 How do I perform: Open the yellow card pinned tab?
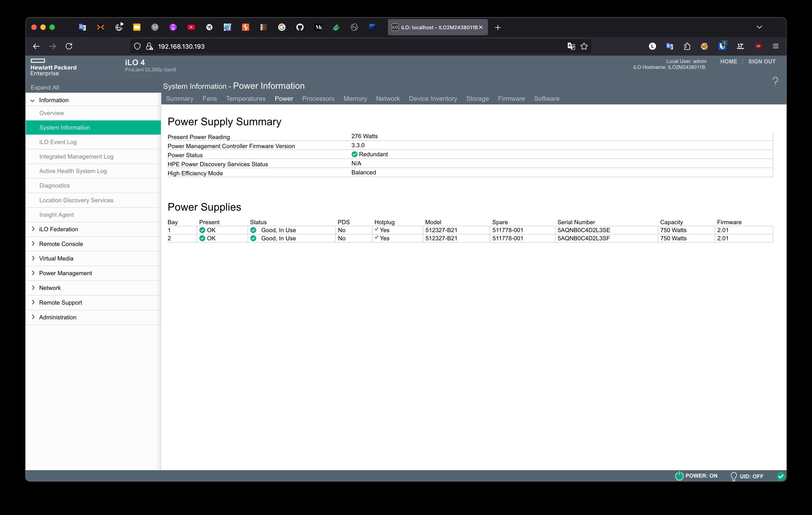point(137,27)
